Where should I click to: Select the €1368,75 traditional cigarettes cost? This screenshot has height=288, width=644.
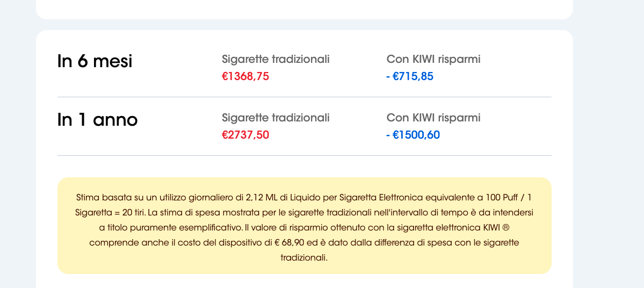[x=245, y=76]
